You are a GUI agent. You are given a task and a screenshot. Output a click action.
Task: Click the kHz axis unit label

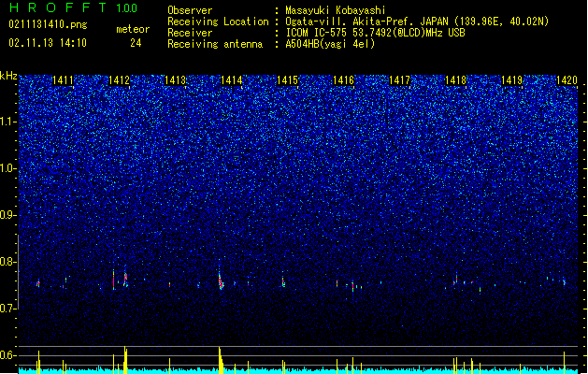click(x=8, y=76)
